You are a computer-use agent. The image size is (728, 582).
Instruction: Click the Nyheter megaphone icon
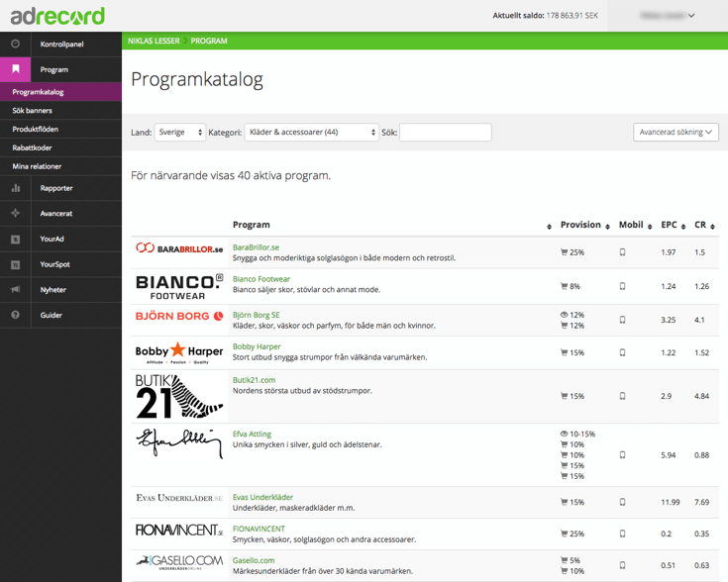tap(15, 289)
